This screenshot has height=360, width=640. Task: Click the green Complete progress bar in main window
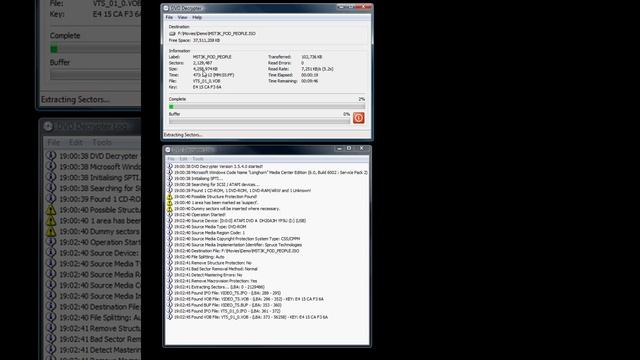[x=267, y=107]
